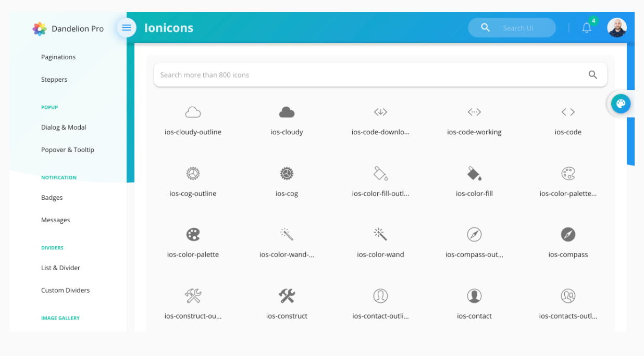The width and height of the screenshot is (644, 356).
Task: Click the Search Ui field in header
Action: click(517, 28)
